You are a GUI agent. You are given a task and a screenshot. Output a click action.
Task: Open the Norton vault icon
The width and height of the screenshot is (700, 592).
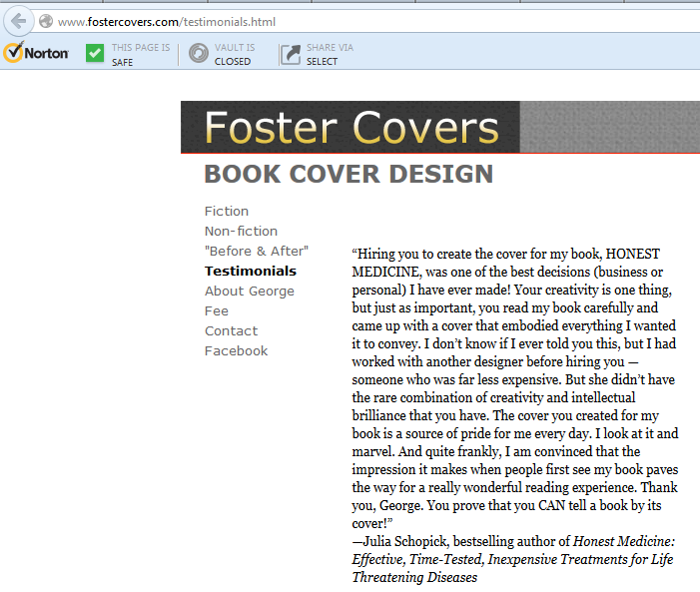coord(199,54)
